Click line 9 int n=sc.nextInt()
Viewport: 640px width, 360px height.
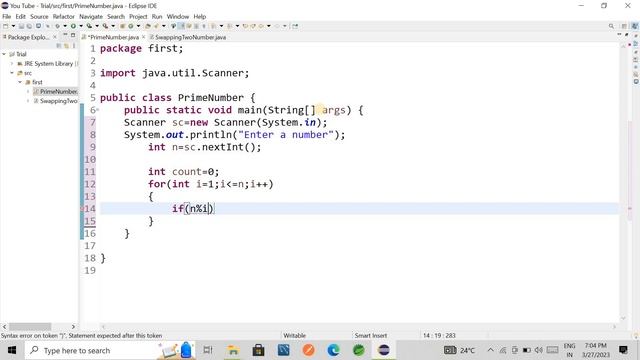[x=204, y=147]
